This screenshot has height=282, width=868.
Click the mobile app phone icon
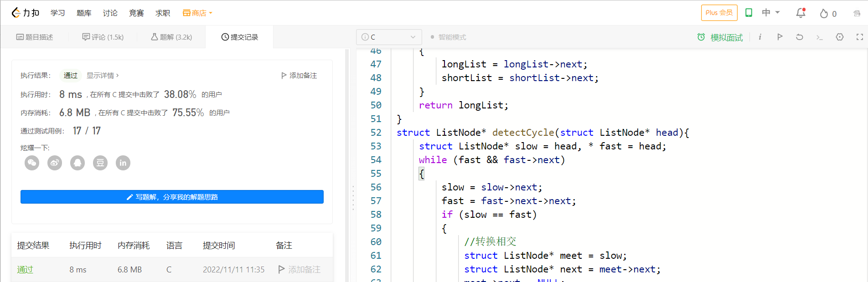click(x=749, y=13)
